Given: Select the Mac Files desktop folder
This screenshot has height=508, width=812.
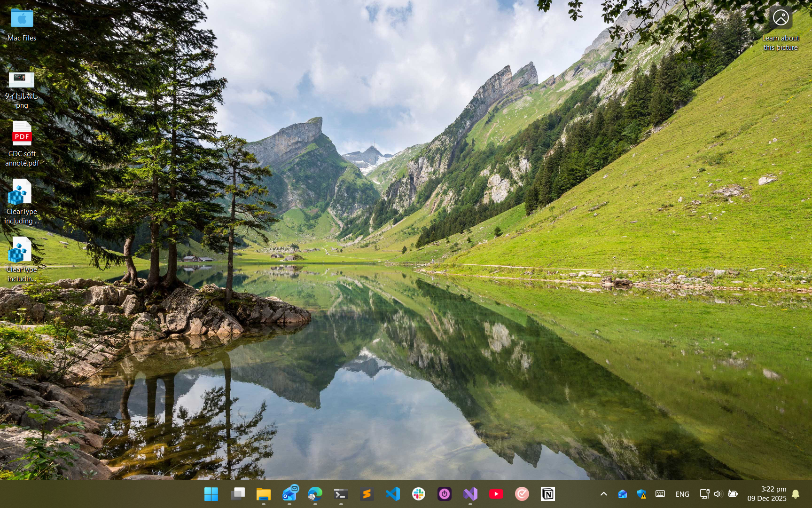Looking at the screenshot, I should [22, 24].
